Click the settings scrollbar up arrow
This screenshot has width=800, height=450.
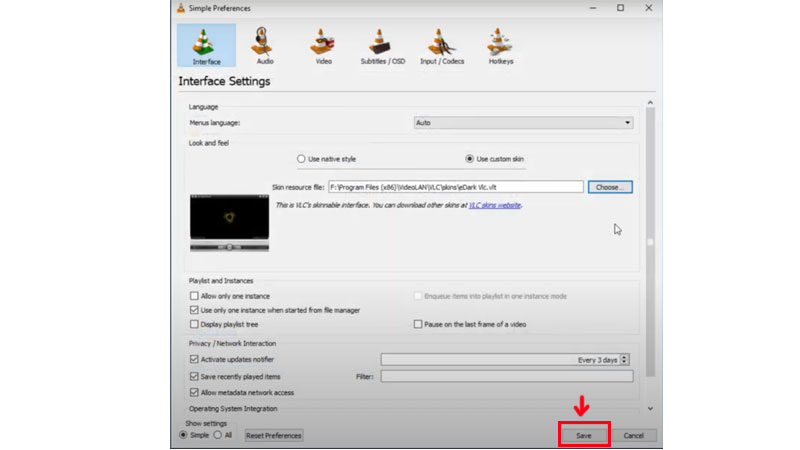(x=650, y=103)
